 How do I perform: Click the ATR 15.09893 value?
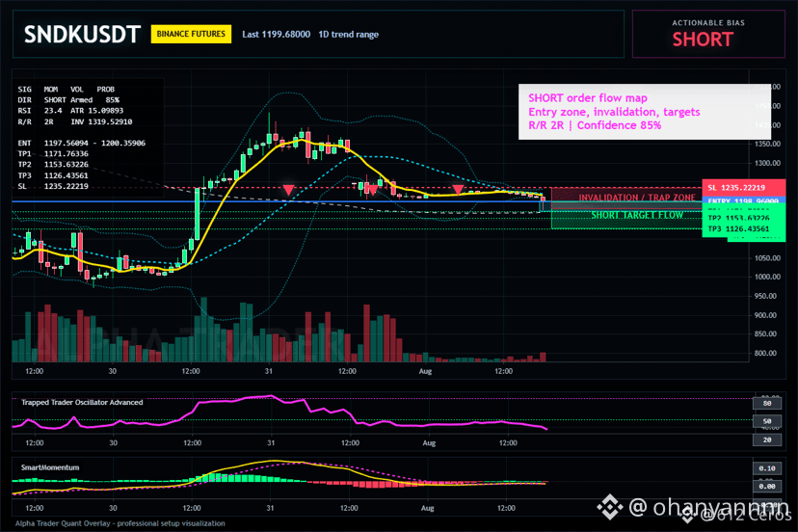tap(96, 111)
